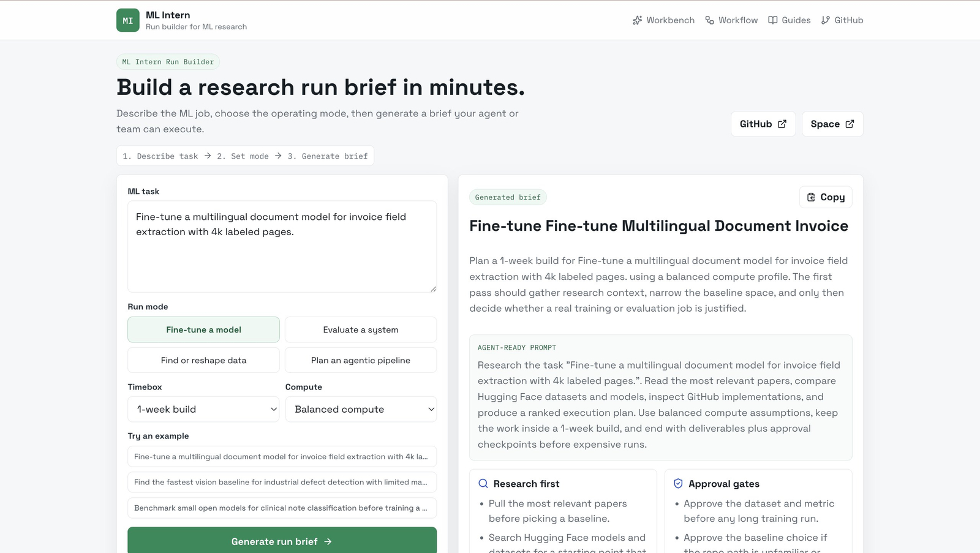Click the Workflow nav icon
980x553 pixels.
(709, 20)
